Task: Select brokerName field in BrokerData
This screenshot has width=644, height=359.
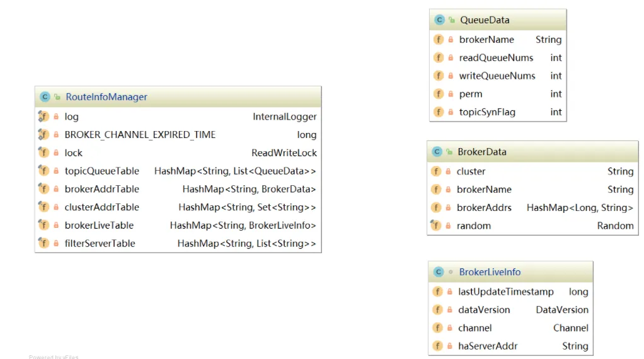Action: point(484,189)
